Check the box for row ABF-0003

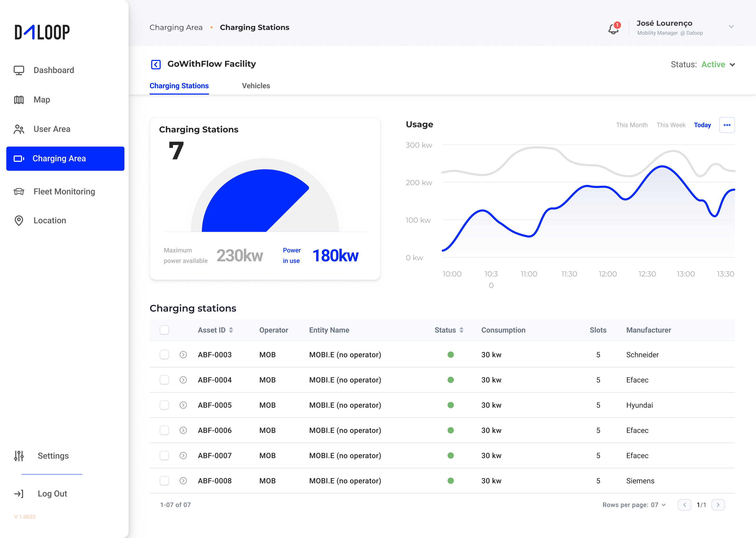[164, 355]
